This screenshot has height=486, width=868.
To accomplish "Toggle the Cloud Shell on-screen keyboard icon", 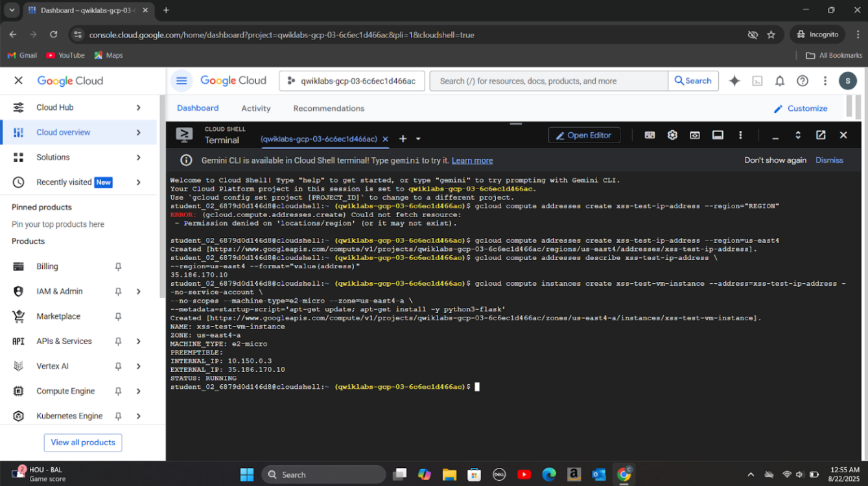I will tap(650, 135).
